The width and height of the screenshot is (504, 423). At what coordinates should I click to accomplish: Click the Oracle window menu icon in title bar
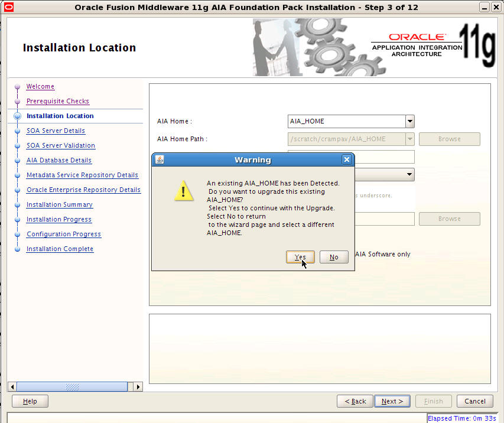pos(9,7)
